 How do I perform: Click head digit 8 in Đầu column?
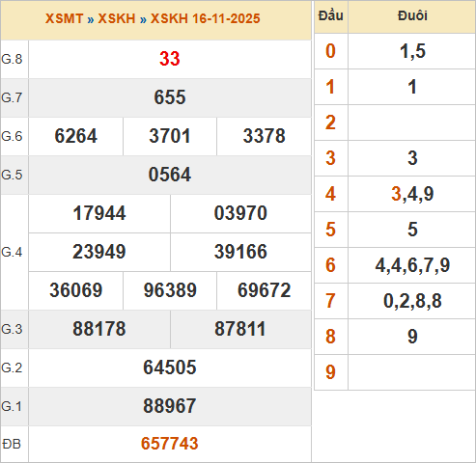(330, 337)
